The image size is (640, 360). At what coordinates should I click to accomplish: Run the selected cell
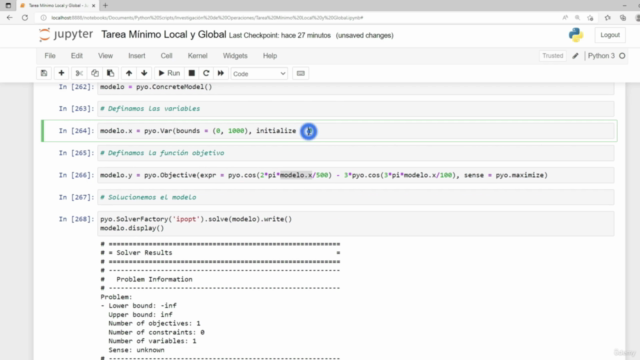coord(169,73)
